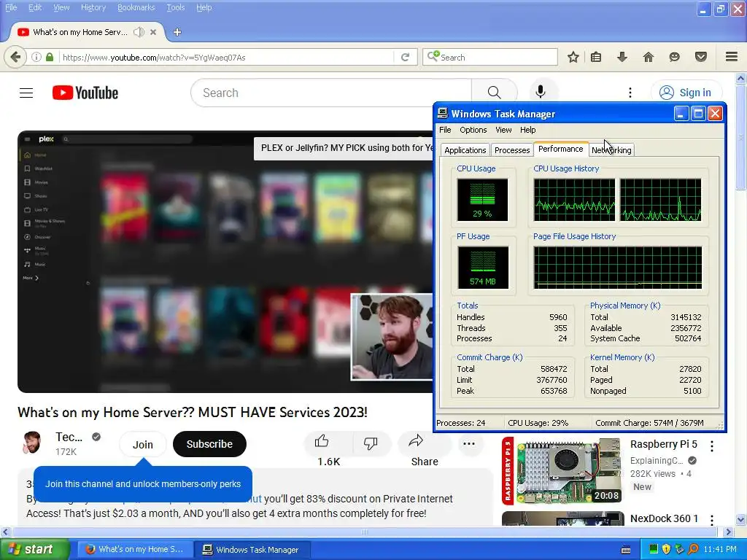Click the Plex video player area
The width and height of the screenshot is (747, 560).
click(225, 262)
